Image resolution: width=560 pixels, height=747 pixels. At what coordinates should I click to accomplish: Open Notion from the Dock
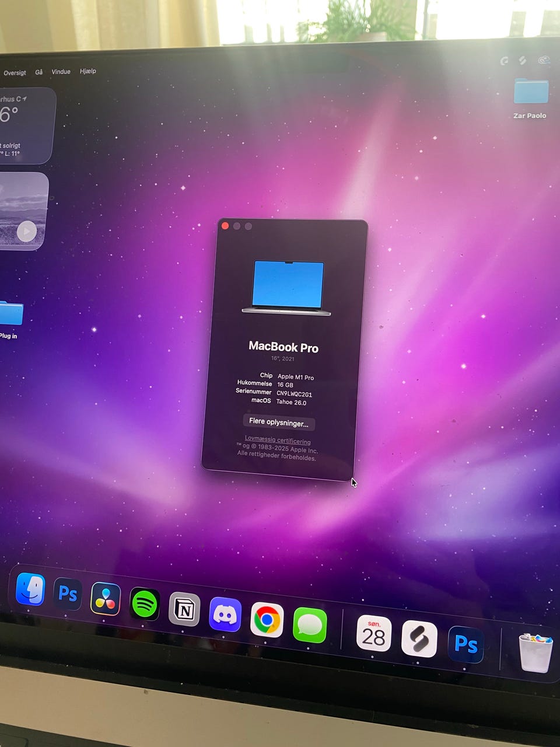(x=184, y=610)
